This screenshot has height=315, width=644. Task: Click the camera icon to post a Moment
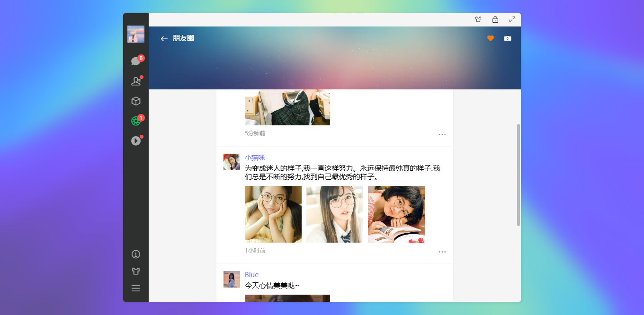[507, 38]
